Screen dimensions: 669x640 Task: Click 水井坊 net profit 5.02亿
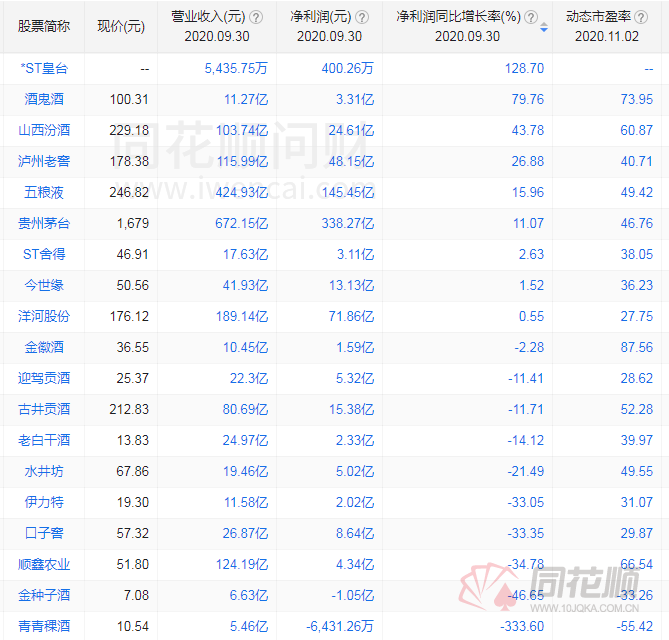click(x=355, y=471)
